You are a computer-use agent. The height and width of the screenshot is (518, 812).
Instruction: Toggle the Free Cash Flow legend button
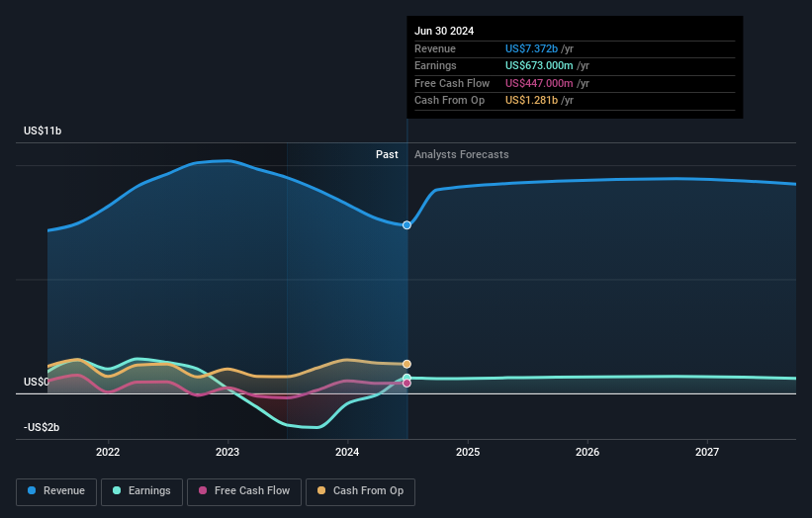(x=244, y=491)
